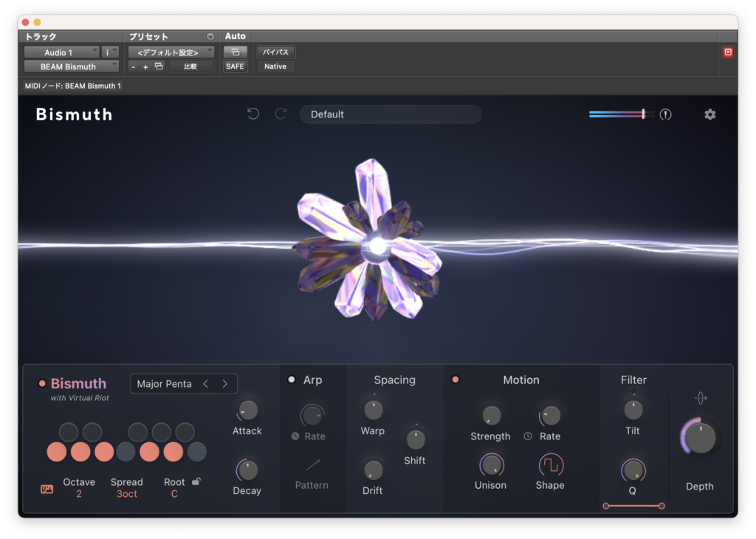Click the Attack knob
756x539 pixels.
click(248, 411)
